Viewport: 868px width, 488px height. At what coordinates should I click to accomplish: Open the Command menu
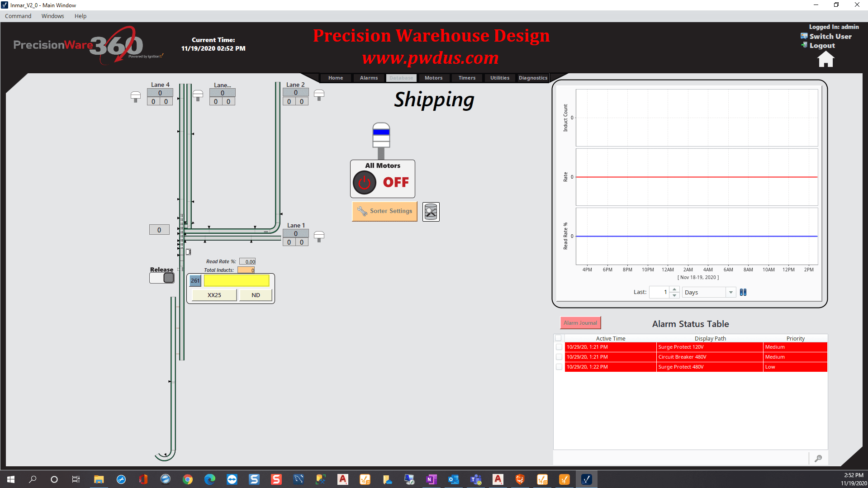(18, 16)
